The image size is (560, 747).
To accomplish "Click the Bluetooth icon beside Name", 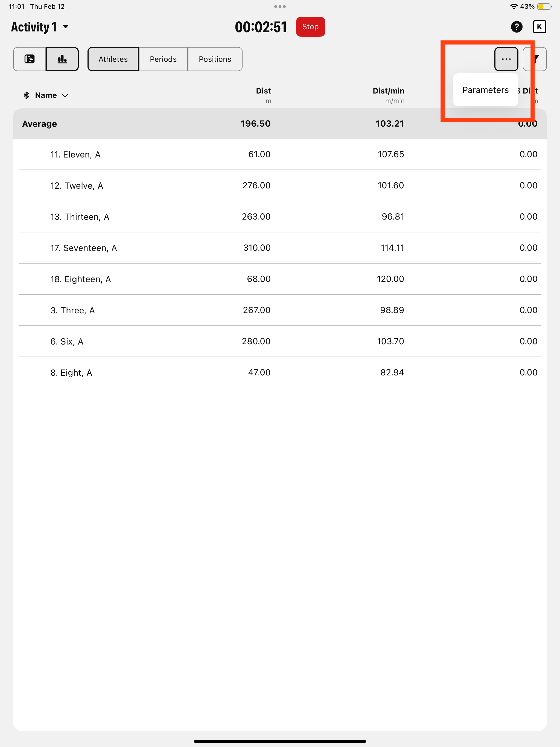I will click(26, 95).
